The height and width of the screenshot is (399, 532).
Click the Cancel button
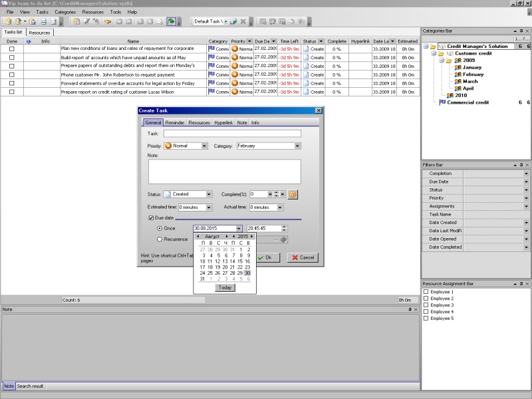[x=303, y=257]
